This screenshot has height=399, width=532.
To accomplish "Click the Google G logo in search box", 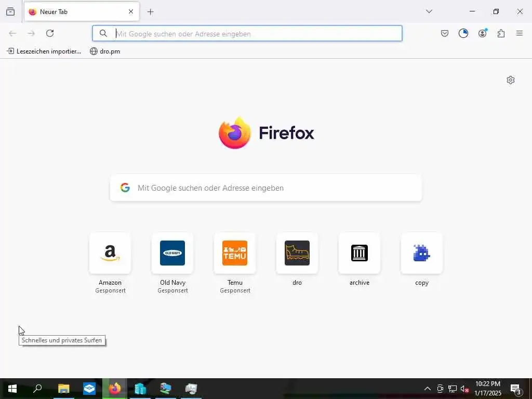I will point(125,188).
